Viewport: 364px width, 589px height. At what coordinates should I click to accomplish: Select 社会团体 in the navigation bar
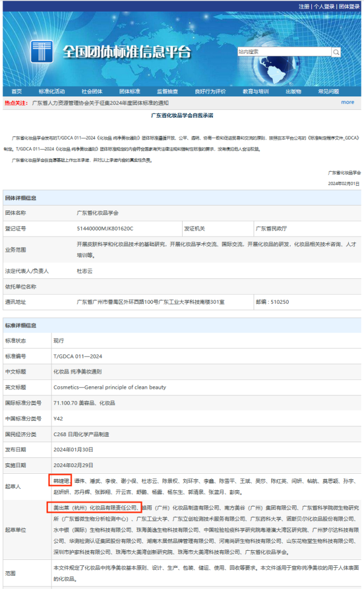pos(92,92)
